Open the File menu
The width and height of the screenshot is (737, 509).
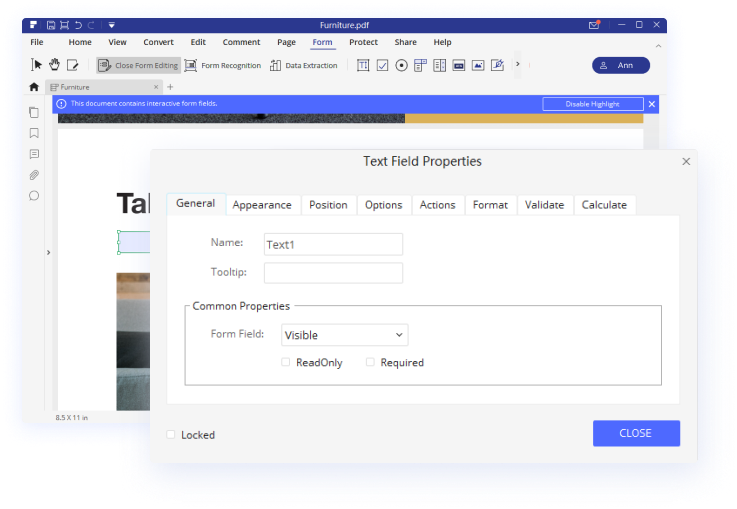[x=37, y=42]
